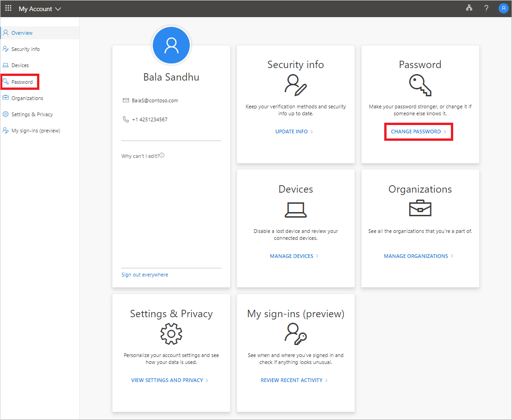
Task: Click the organization switcher icon in top bar
Action: tap(469, 8)
